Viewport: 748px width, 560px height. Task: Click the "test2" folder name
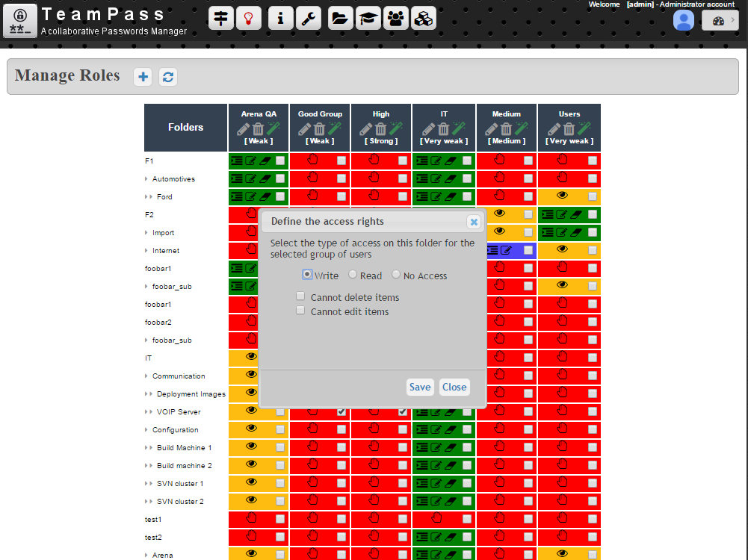(153, 538)
